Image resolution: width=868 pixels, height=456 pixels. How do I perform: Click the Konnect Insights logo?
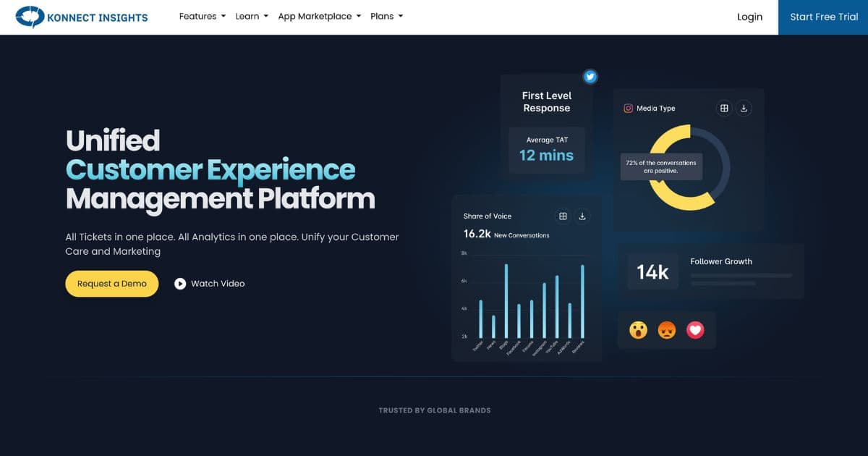point(82,17)
